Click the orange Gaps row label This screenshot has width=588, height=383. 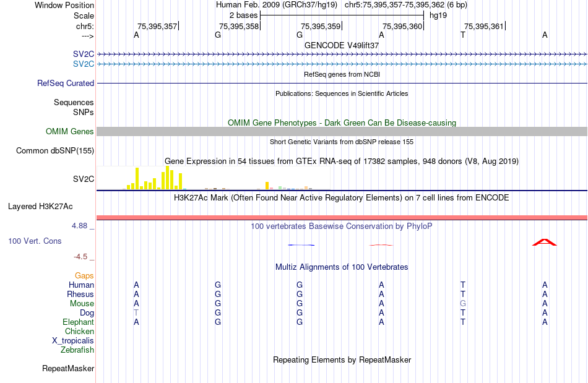tap(84, 276)
